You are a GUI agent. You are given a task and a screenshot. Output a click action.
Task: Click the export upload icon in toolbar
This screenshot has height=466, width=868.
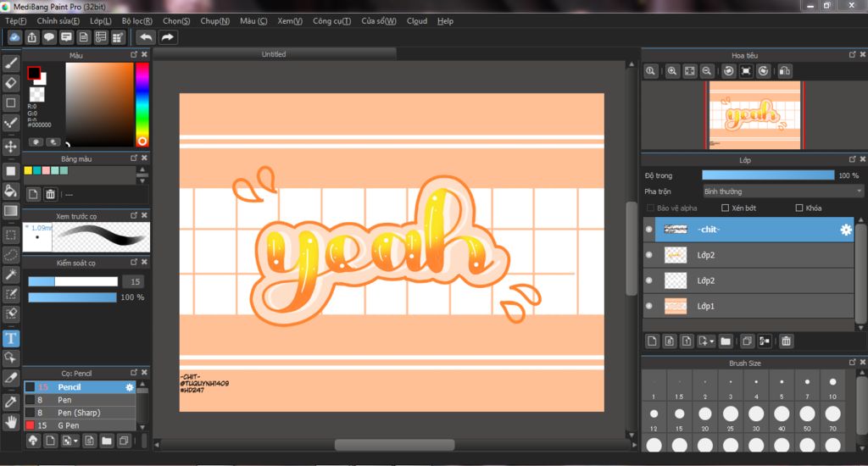[x=31, y=37]
